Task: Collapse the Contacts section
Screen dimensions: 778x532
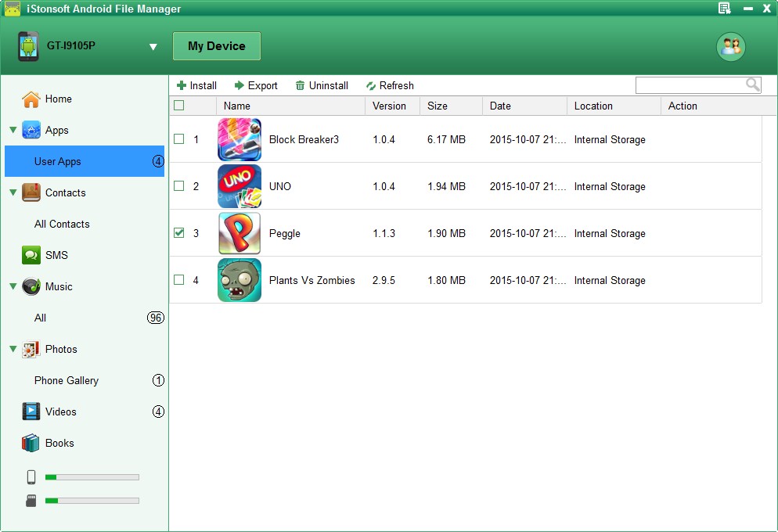Action: pos(11,192)
